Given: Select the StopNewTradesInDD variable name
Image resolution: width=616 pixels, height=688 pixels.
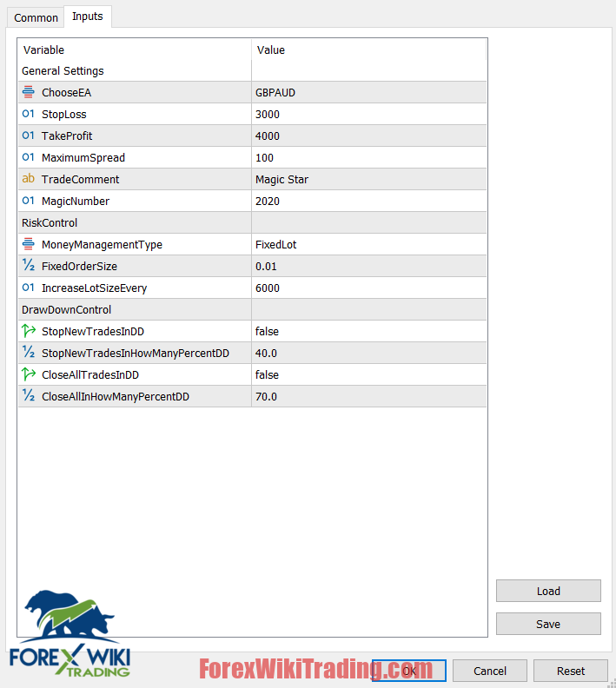Looking at the screenshot, I should [93, 332].
